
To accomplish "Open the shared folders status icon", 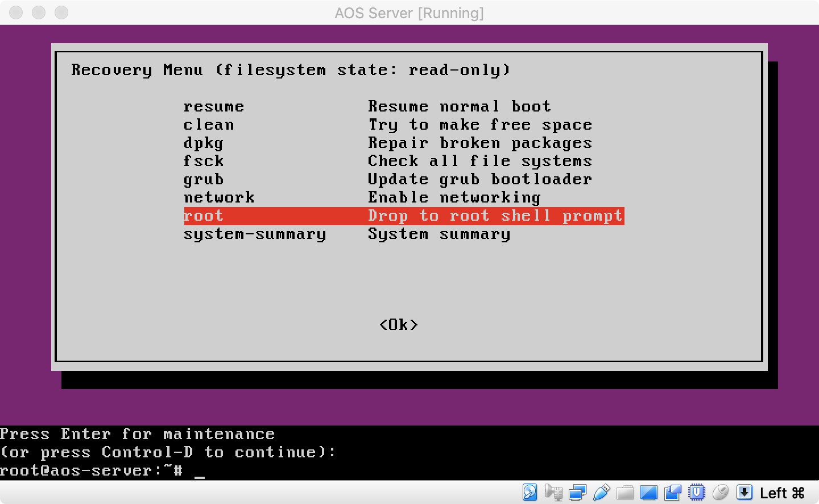I will coord(624,492).
